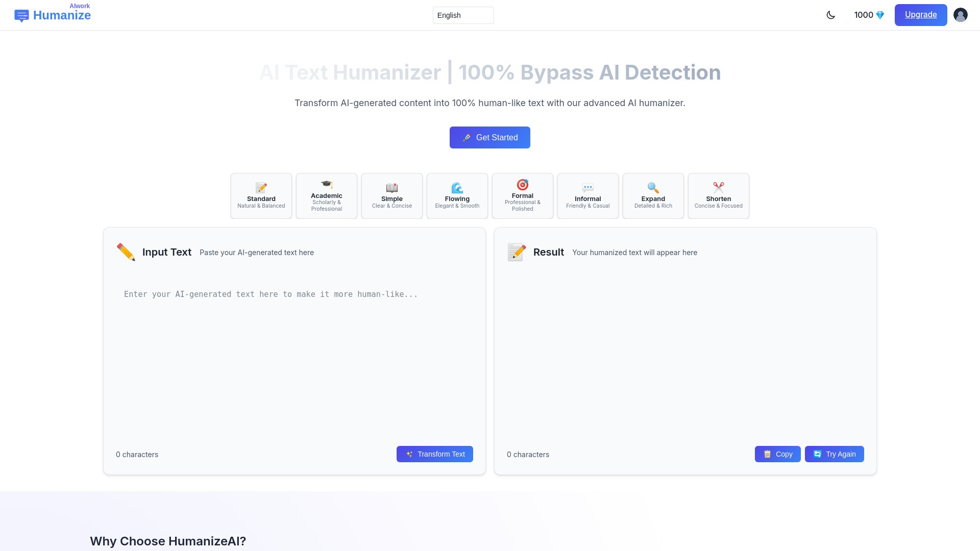Screen dimensions: 980x551
Task: Toggle dark mode with the moon icon
Action: 831,15
